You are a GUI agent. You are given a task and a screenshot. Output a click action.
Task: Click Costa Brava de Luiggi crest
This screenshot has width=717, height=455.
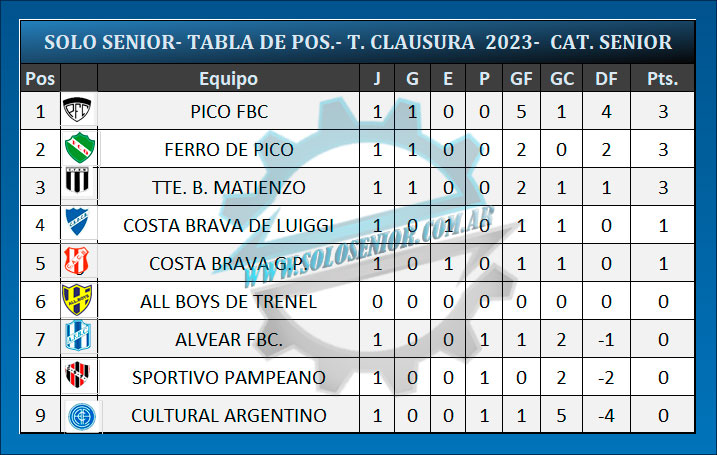pyautogui.click(x=78, y=225)
